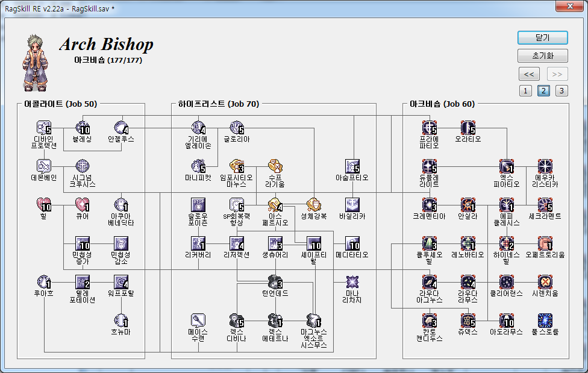Click the 풀 스로틀 skill icon
This screenshot has width=588, height=373.
(545, 321)
